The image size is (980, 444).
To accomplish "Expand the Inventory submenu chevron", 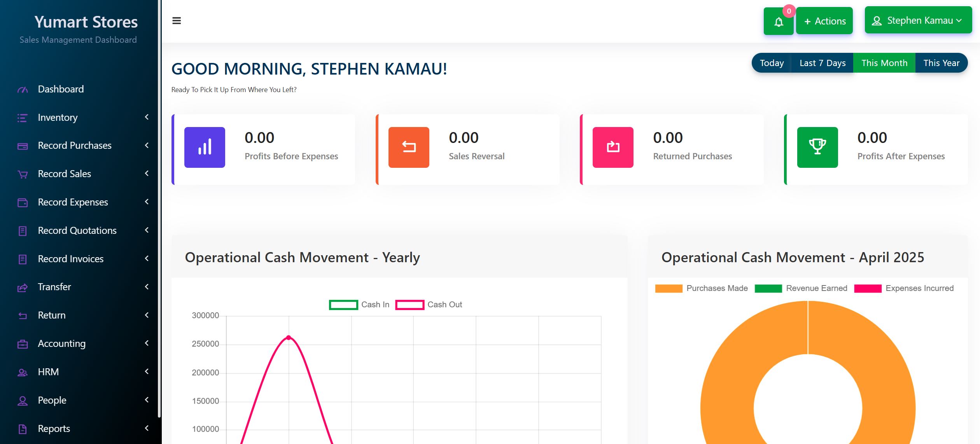I will (147, 117).
